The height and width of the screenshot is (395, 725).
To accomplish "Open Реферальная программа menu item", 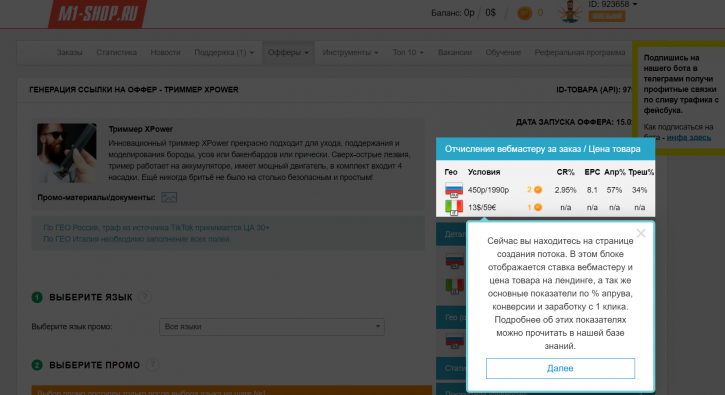I will coord(580,52).
